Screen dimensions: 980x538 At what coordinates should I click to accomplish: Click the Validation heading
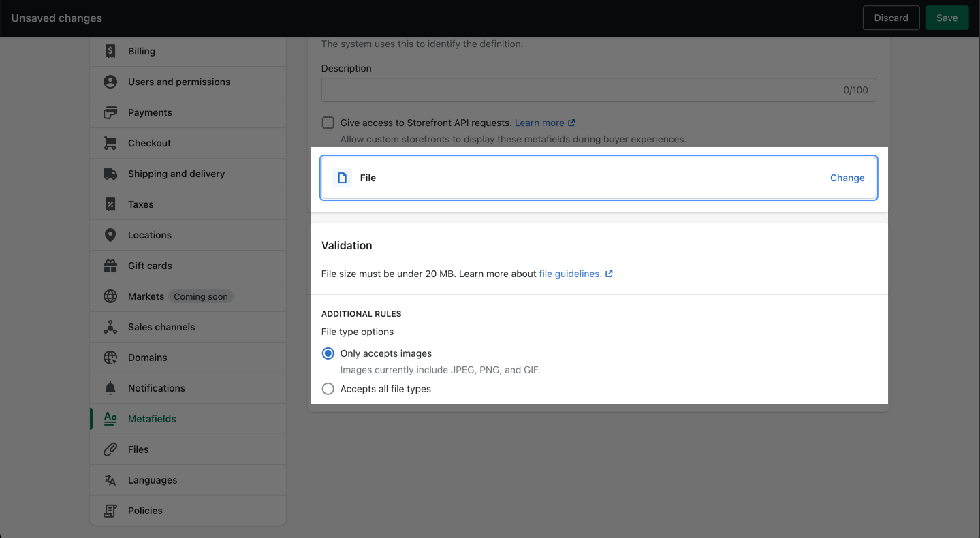pyautogui.click(x=347, y=245)
